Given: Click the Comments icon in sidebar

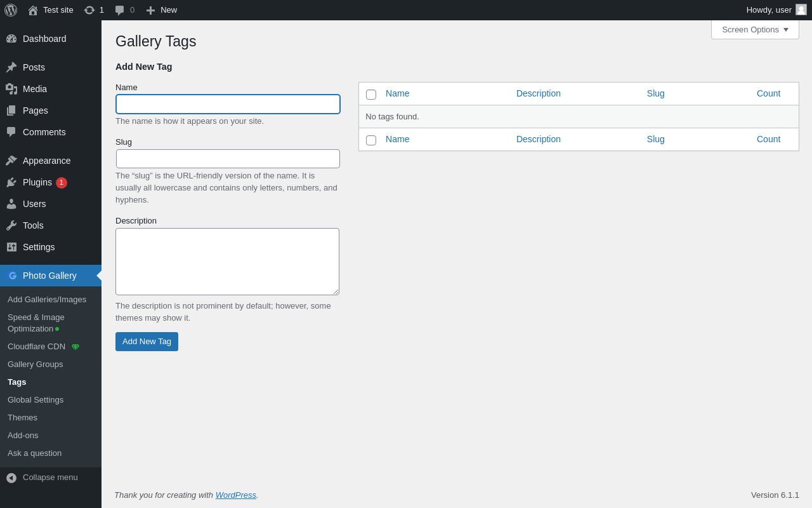Looking at the screenshot, I should 11,132.
